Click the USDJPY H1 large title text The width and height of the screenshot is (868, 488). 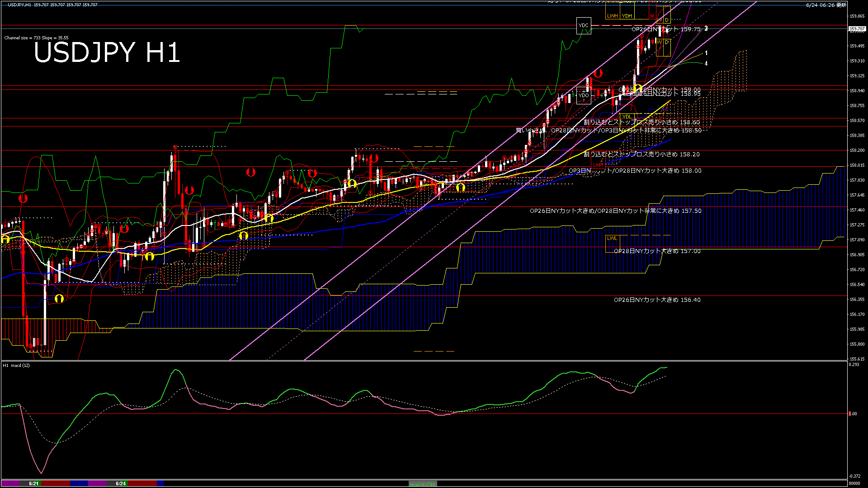coord(107,52)
